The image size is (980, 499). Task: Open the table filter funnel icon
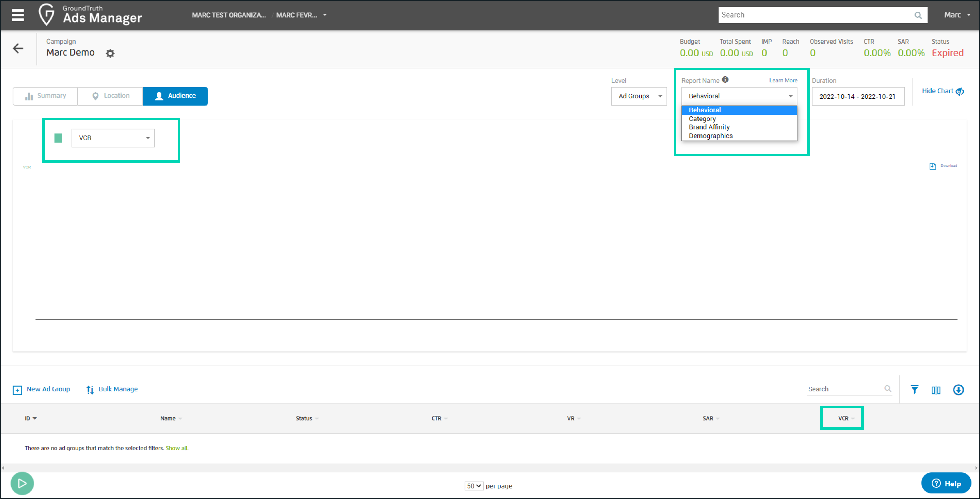[x=915, y=389]
